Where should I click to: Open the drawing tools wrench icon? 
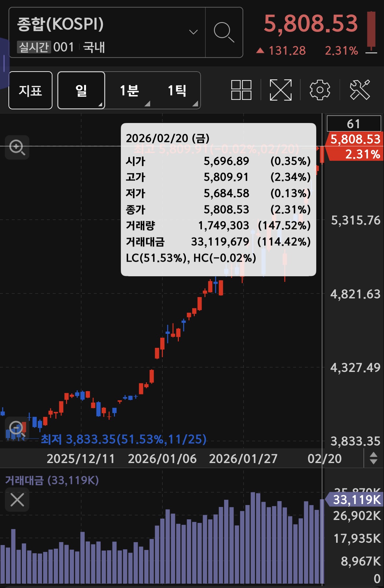click(x=360, y=90)
